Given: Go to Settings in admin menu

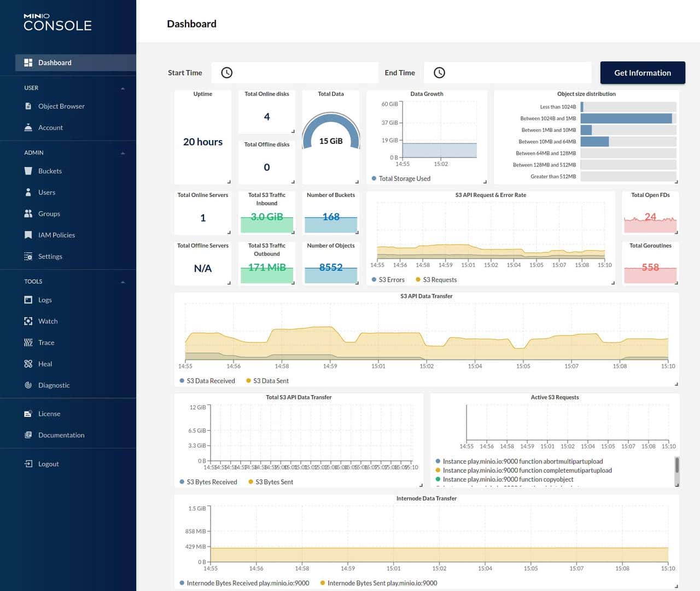Looking at the screenshot, I should [50, 257].
